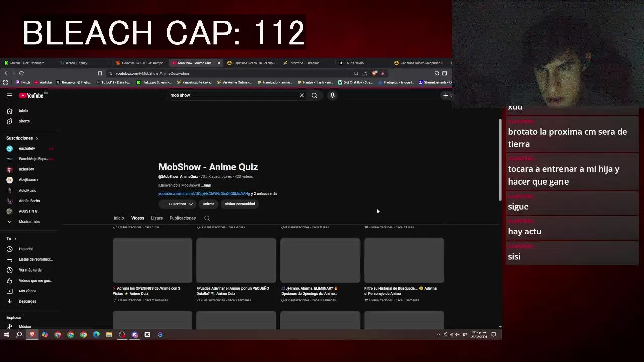Open 'Ver Anime Online' bookmark
The width and height of the screenshot is (644, 362).
233,82
